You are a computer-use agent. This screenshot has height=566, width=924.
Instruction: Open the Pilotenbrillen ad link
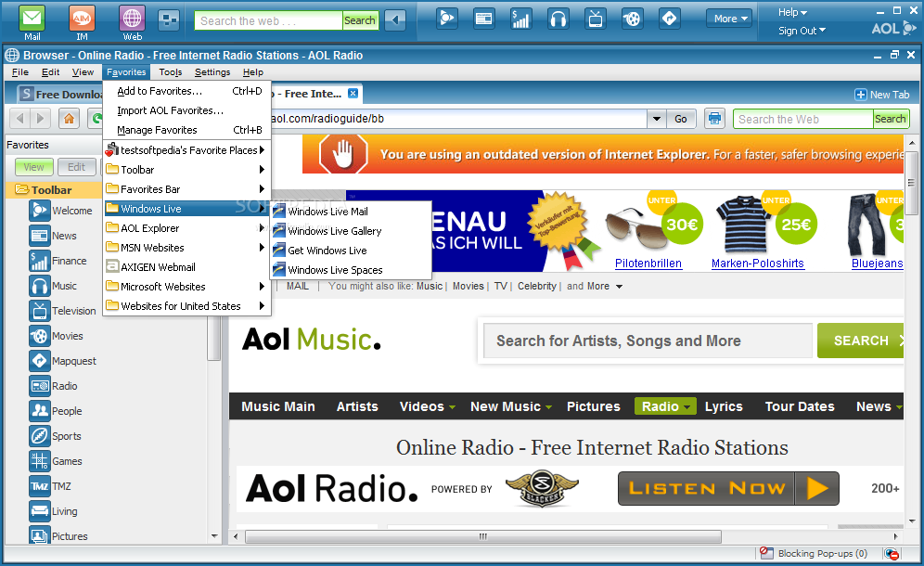pos(648,263)
